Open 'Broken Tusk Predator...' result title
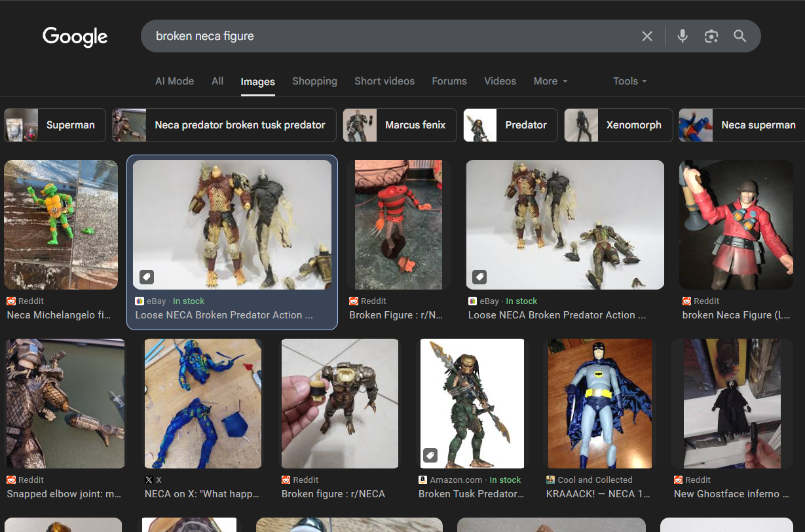The image size is (805, 532). [472, 494]
